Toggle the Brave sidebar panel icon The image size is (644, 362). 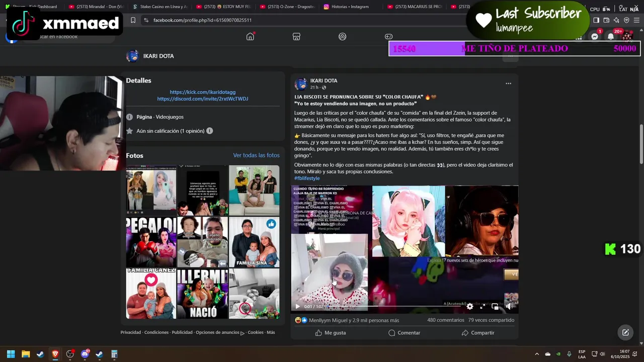tap(596, 20)
